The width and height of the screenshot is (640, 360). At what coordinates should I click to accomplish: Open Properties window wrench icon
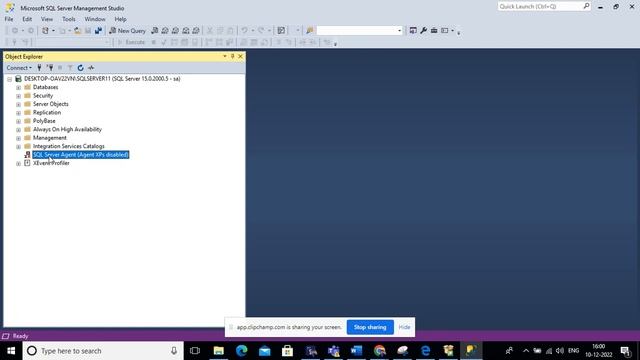(424, 31)
